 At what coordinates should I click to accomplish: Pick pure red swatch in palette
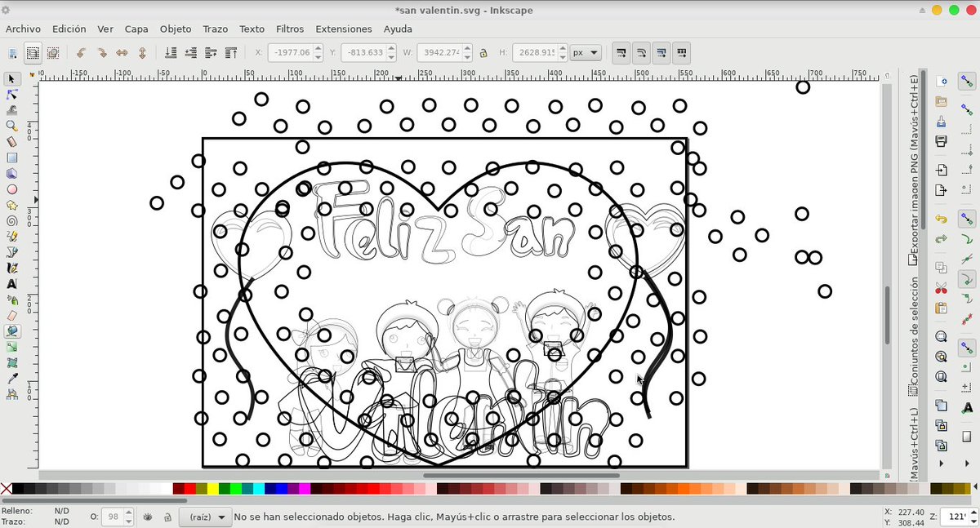[189, 489]
